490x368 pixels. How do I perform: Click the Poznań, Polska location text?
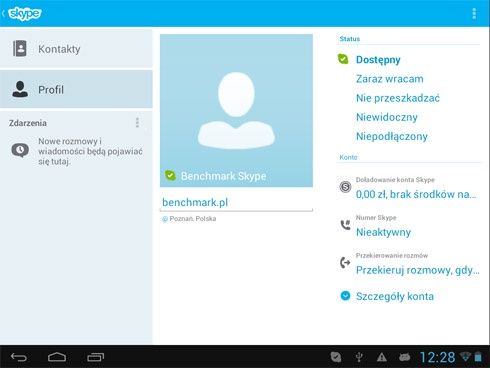pyautogui.click(x=193, y=219)
